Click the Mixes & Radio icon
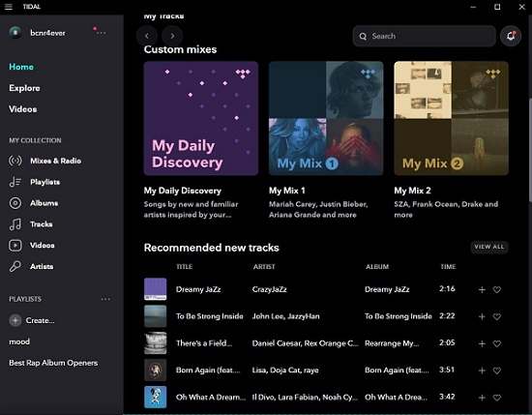This screenshot has height=415, width=532. 15,161
